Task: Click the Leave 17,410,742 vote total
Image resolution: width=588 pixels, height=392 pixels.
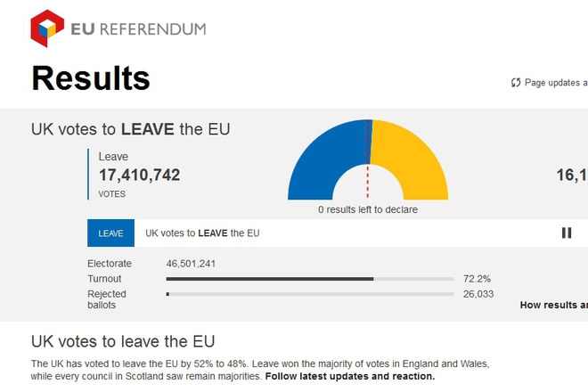Action: pos(139,176)
